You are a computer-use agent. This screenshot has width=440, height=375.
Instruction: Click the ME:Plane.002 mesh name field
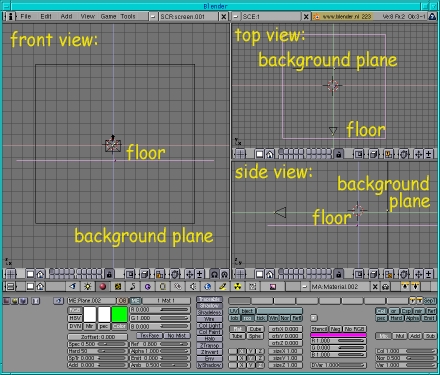[91, 301]
